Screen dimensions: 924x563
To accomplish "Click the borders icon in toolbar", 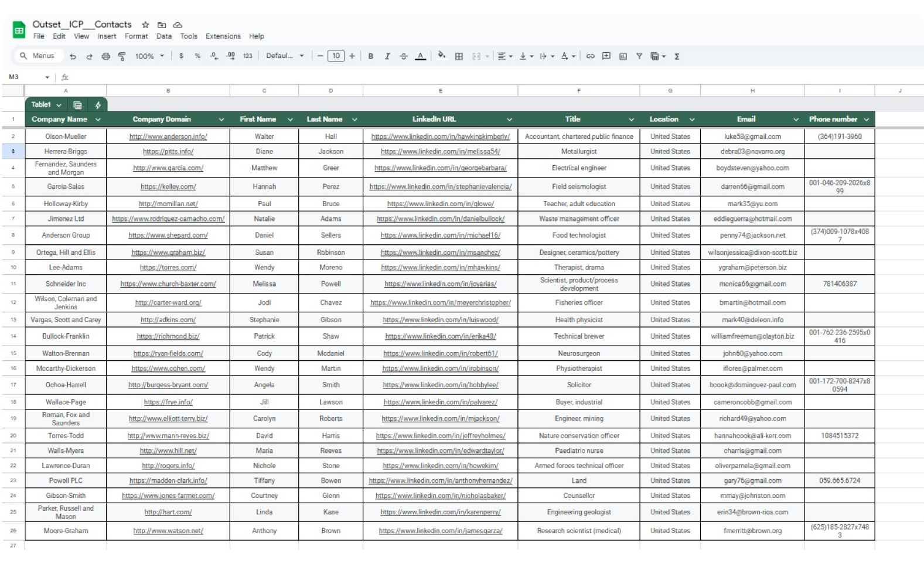I will coord(459,56).
